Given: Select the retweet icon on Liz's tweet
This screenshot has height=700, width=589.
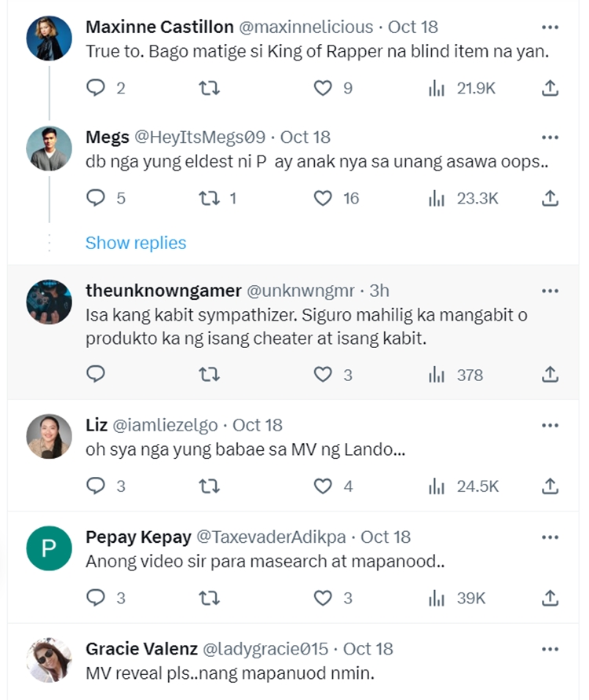Looking at the screenshot, I should (x=208, y=486).
